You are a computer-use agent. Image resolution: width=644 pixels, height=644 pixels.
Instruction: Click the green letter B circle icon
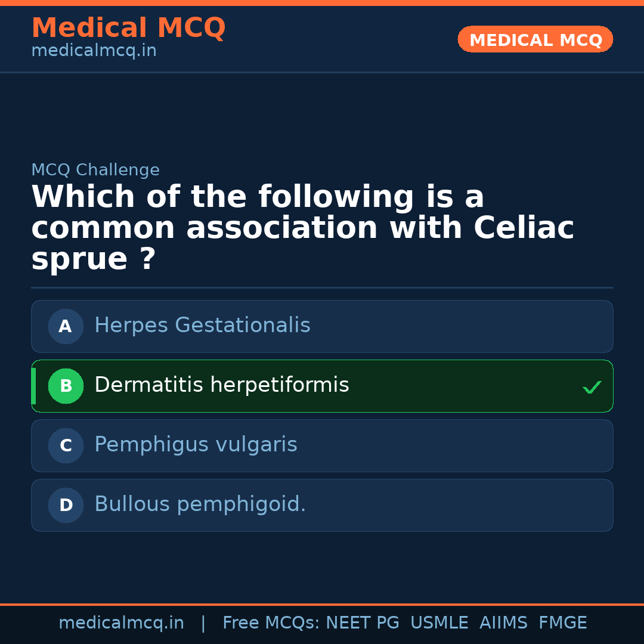66,386
